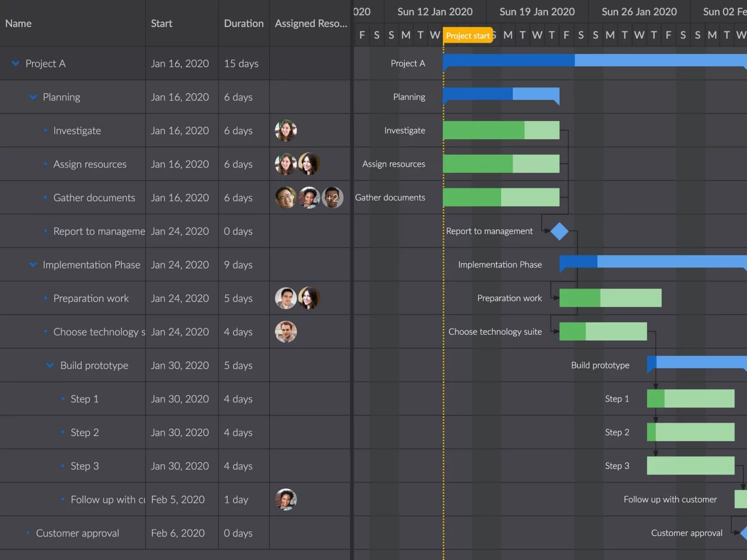Select the Assign resources task name
747x560 pixels.
(90, 164)
